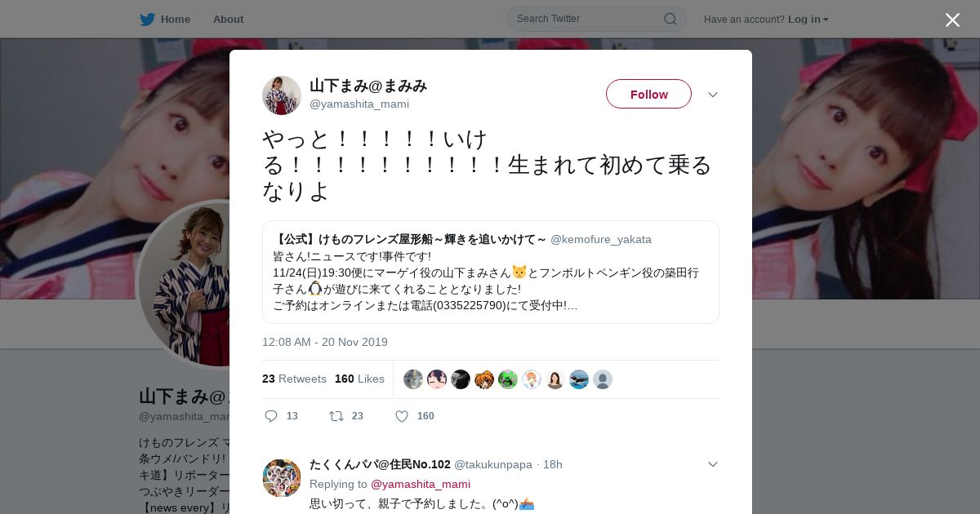Viewport: 980px width, 514px height.
Task: Reply to the tweet via speech bubble icon
Action: click(x=271, y=416)
